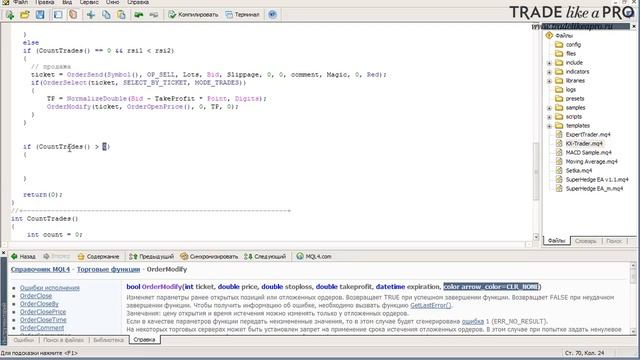Create a new file with the New toolbar icon

pos(10,15)
